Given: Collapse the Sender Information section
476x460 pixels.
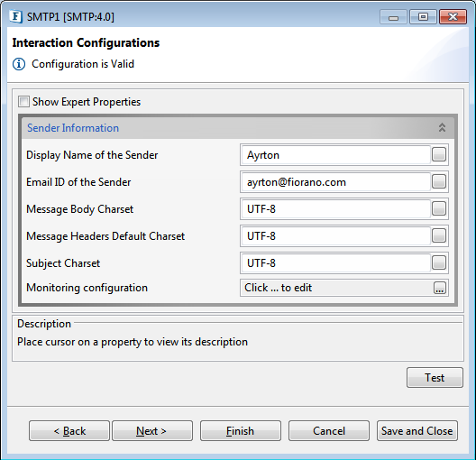Looking at the screenshot, I should point(442,128).
